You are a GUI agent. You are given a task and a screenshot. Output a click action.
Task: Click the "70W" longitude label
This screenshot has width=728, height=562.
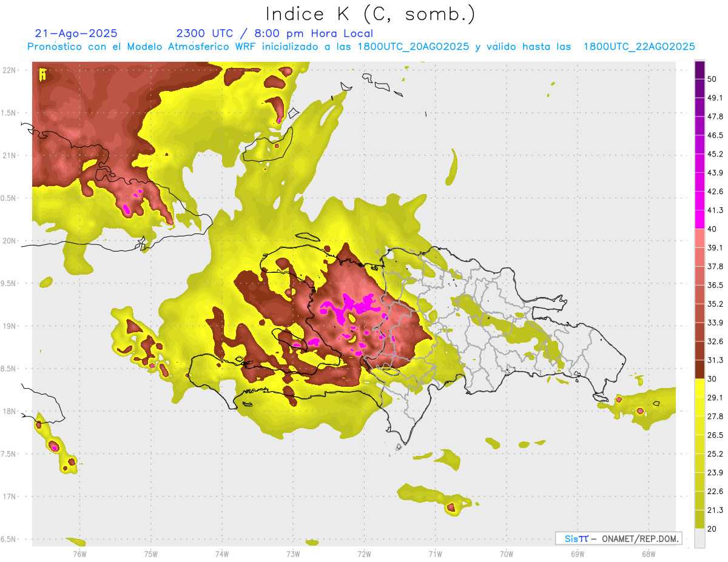click(x=507, y=554)
